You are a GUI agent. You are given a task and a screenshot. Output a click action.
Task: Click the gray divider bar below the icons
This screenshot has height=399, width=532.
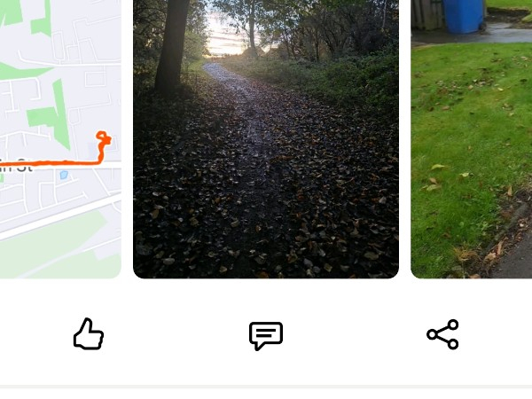click(x=266, y=387)
